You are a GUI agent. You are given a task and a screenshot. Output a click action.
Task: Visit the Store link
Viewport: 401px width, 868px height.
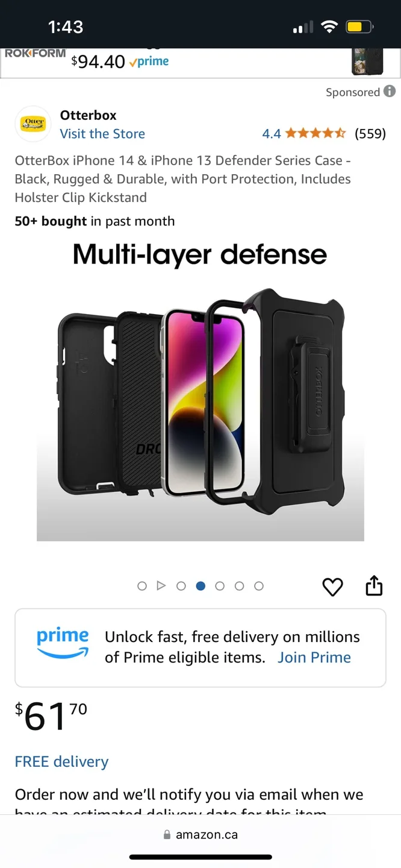click(x=102, y=134)
